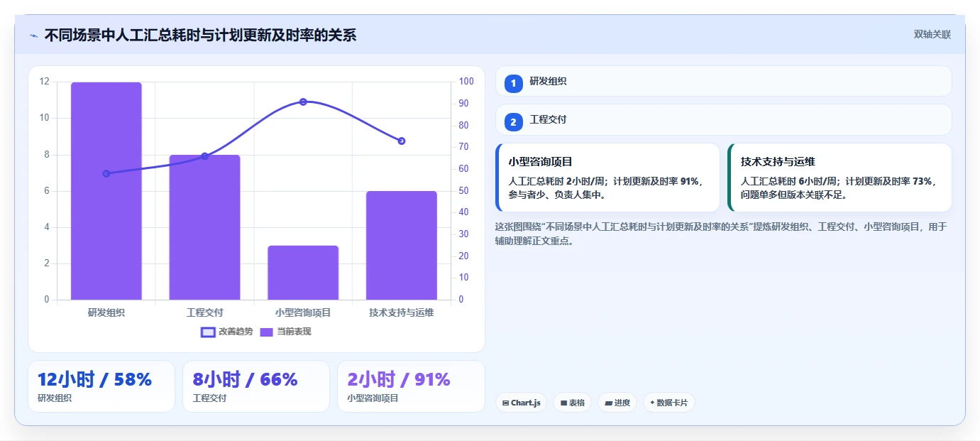Click the line point above 研发组织
Image resolution: width=980 pixels, height=441 pixels.
106,173
